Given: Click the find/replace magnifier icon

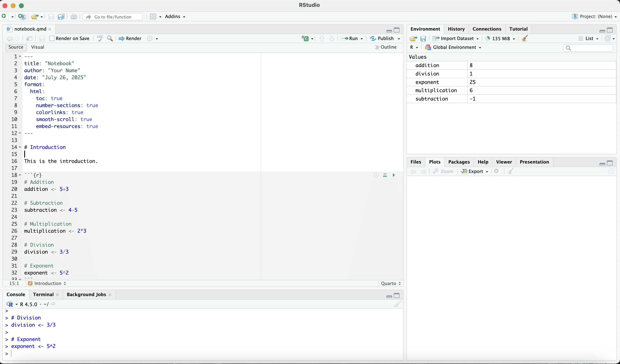Looking at the screenshot, I should point(110,39).
